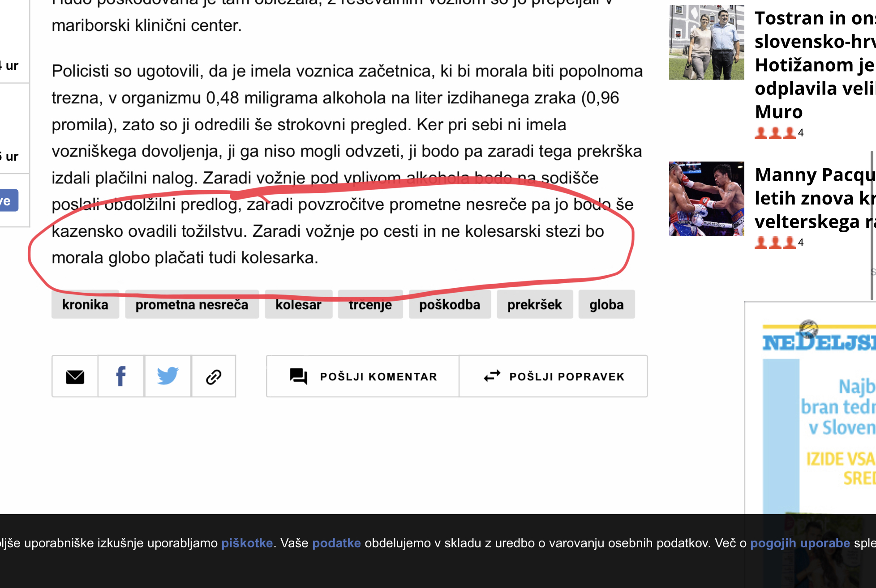Share article on Twitter bird icon
Viewport: 876px width, 588px height.
[167, 376]
